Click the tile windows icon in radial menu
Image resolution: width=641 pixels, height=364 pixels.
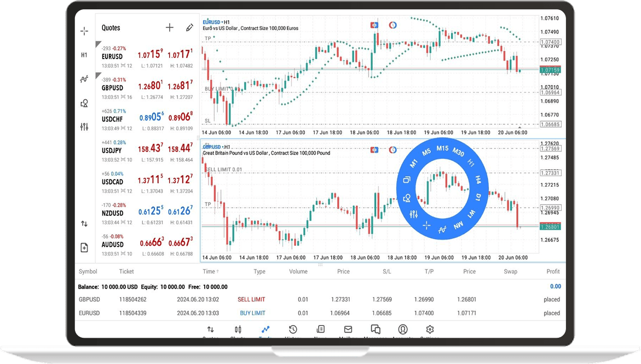click(x=407, y=180)
